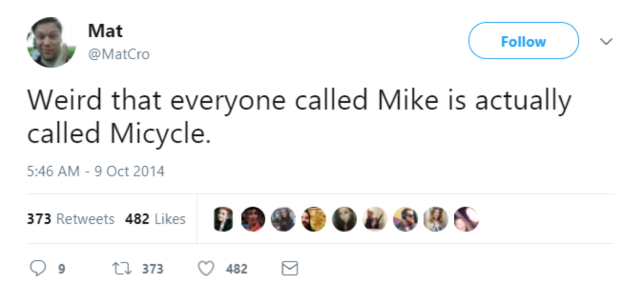The height and width of the screenshot is (304, 644).
Task: Open the @MatCro handle link
Action: (x=119, y=54)
